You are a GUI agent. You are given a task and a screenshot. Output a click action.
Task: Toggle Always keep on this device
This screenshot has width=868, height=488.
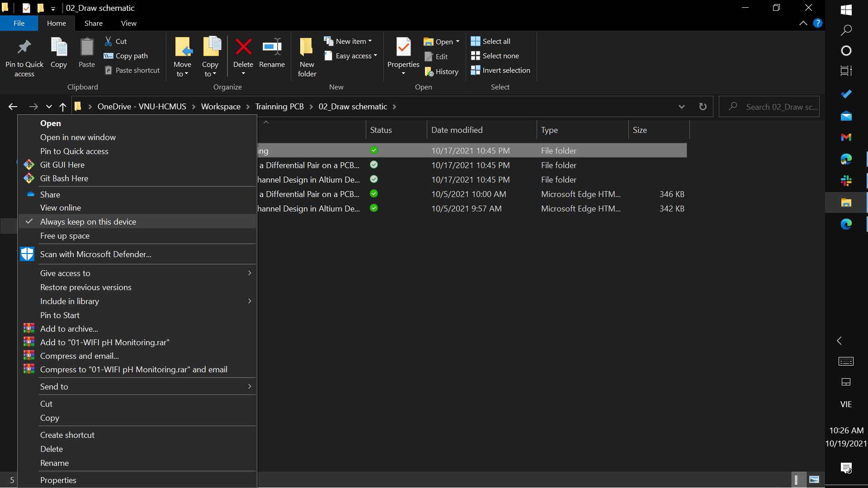pyautogui.click(x=88, y=221)
